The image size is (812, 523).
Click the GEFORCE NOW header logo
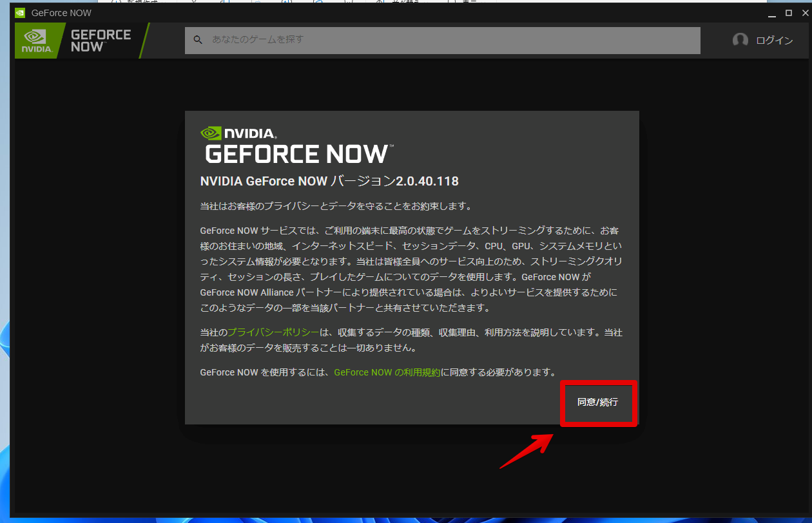pyautogui.click(x=101, y=41)
